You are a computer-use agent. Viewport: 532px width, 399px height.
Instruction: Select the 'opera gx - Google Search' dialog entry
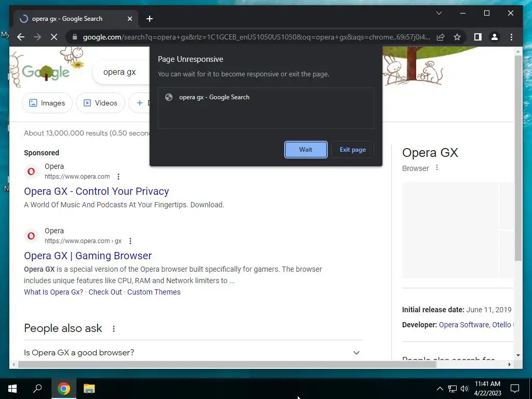[x=265, y=97]
